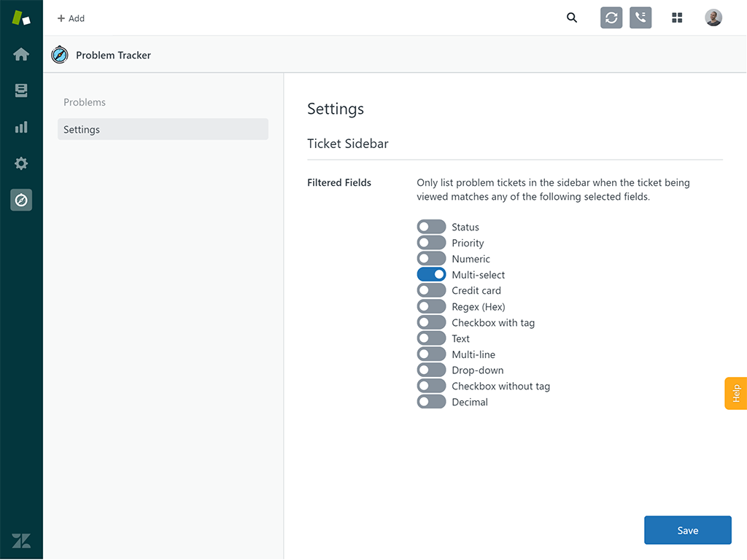Disable the Multi-select toggle
This screenshot has height=560, width=747.
tap(431, 275)
